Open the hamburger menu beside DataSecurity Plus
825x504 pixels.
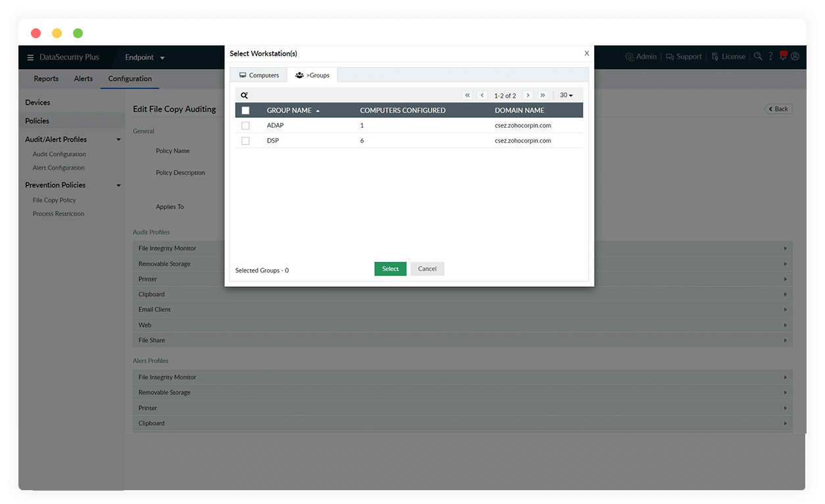point(30,57)
